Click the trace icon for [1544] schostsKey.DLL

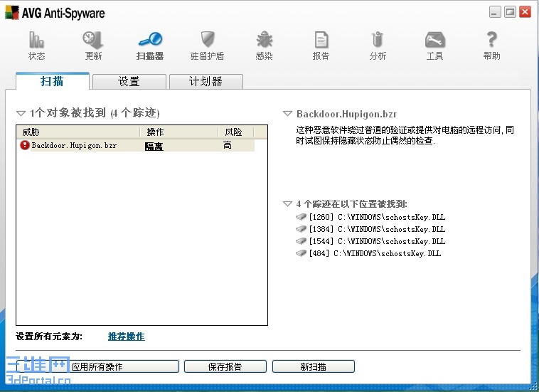pyautogui.click(x=301, y=241)
